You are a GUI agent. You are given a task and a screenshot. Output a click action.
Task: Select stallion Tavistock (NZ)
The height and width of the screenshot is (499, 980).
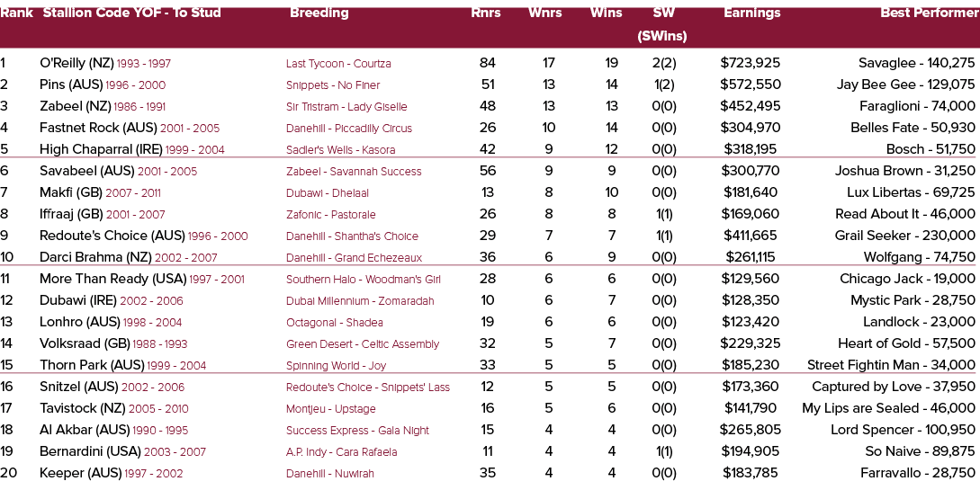click(83, 408)
